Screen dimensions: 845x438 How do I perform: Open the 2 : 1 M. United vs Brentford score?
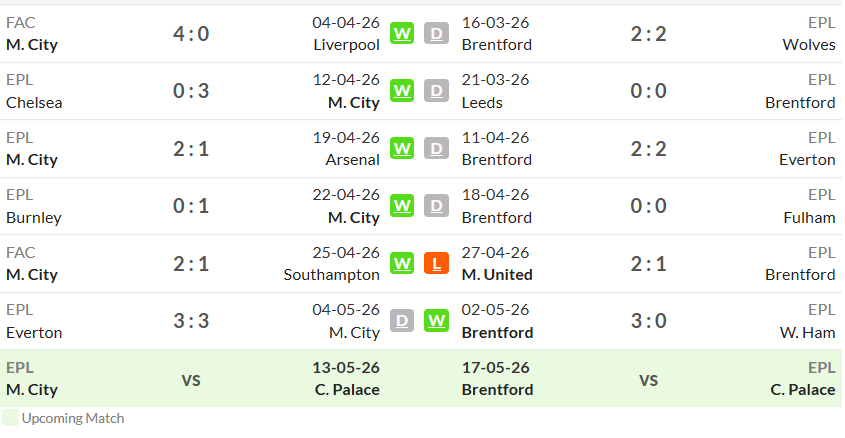(648, 264)
